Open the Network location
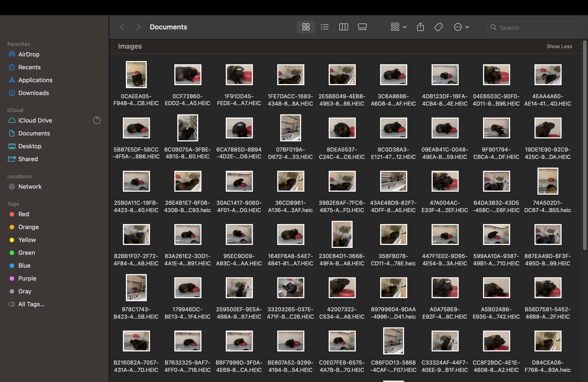 coord(30,186)
